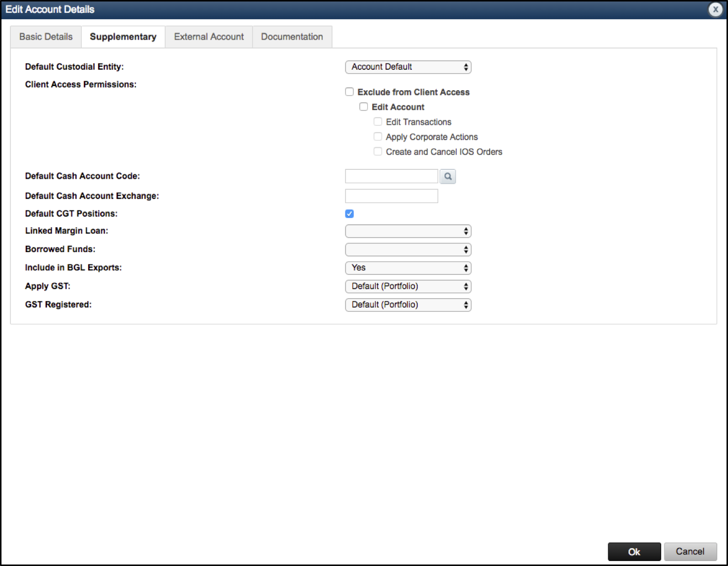728x566 pixels.
Task: Toggle the Edit Transactions checkbox
Action: point(378,121)
